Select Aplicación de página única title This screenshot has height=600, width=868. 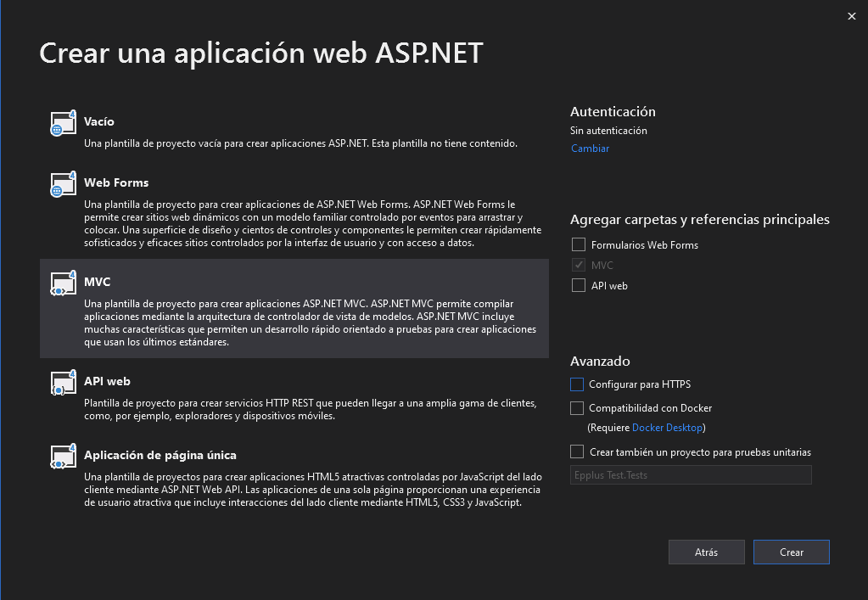point(160,455)
